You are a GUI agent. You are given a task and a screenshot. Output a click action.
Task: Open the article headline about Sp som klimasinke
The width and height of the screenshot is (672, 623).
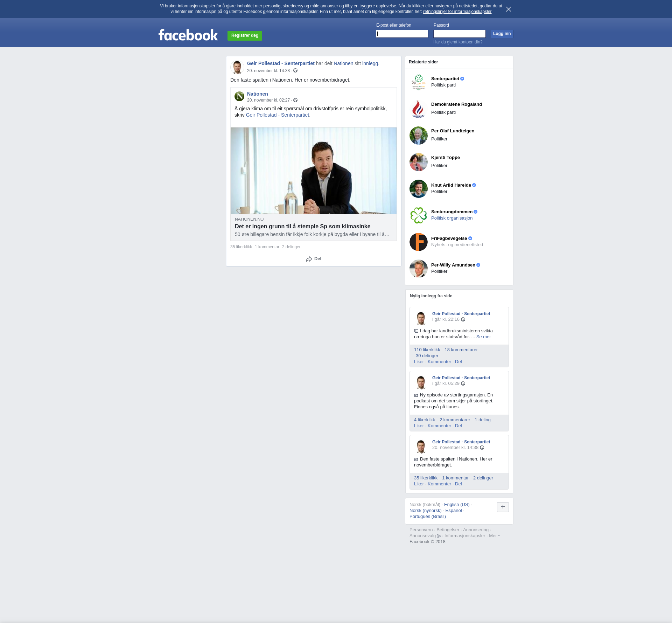303,227
